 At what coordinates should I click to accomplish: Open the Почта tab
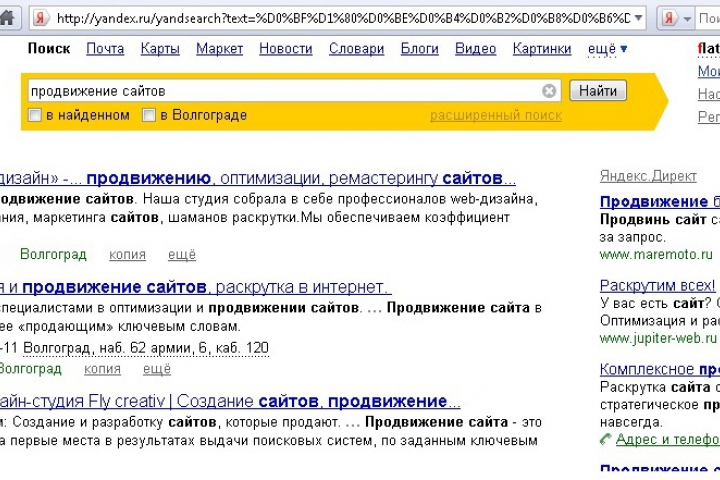point(105,49)
